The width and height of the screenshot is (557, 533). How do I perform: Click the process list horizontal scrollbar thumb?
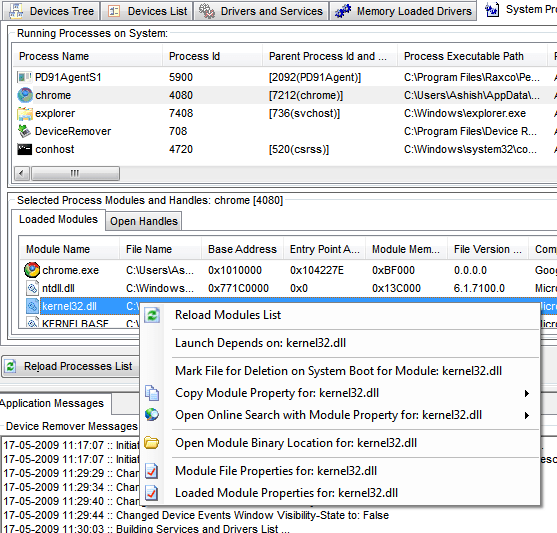point(75,173)
